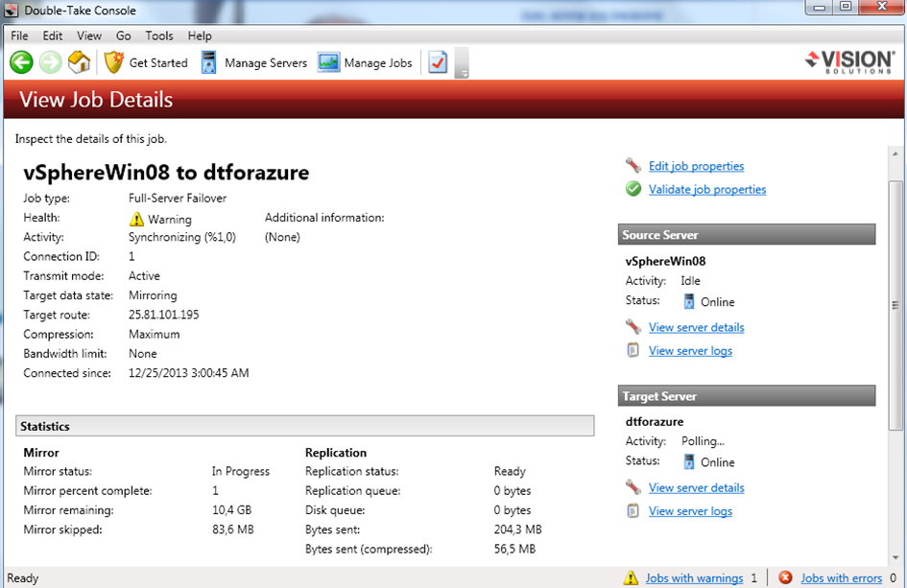Open the Jobs with errors link
Image resolution: width=907 pixels, height=588 pixels.
click(841, 577)
